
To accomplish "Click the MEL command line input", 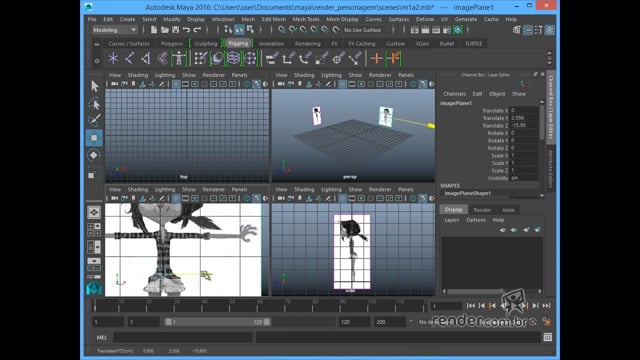I will click(183, 337).
